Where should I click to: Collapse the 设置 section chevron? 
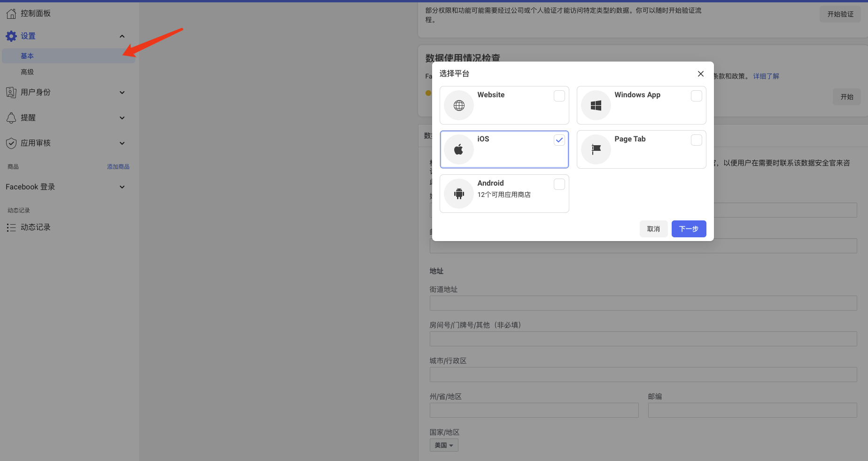tap(122, 36)
